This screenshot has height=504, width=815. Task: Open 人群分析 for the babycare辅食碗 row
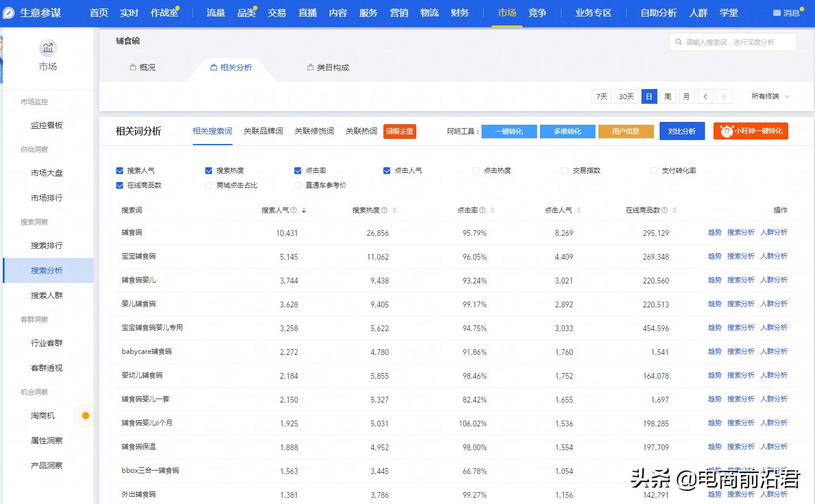774,351
